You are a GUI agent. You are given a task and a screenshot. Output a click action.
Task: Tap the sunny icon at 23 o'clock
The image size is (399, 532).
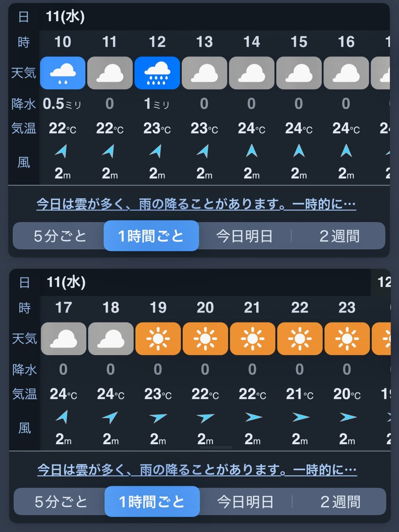coord(347,339)
